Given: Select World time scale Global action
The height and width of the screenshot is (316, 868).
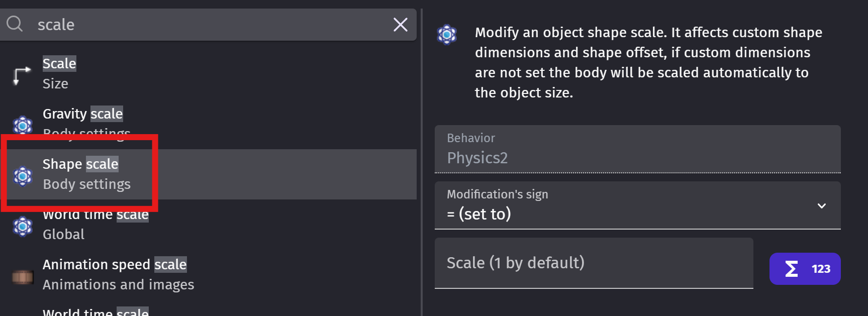Looking at the screenshot, I should click(x=95, y=225).
